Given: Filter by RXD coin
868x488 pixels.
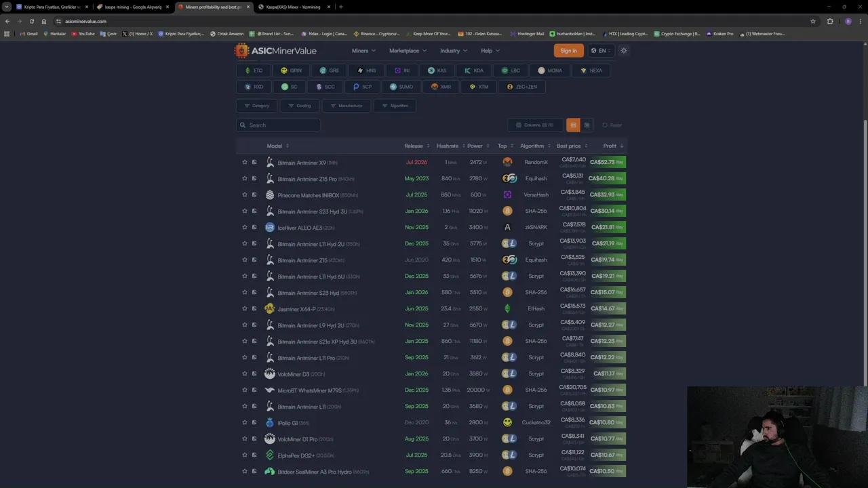Looking at the screenshot, I should (x=254, y=87).
